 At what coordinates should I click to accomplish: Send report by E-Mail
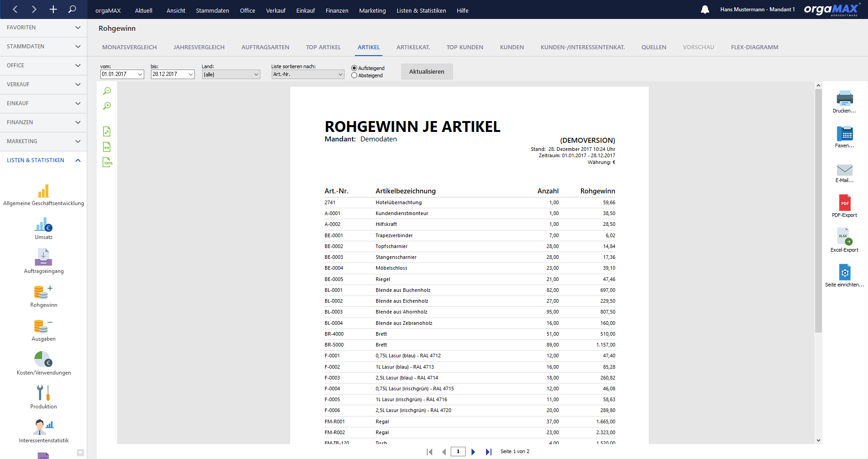coord(844,173)
